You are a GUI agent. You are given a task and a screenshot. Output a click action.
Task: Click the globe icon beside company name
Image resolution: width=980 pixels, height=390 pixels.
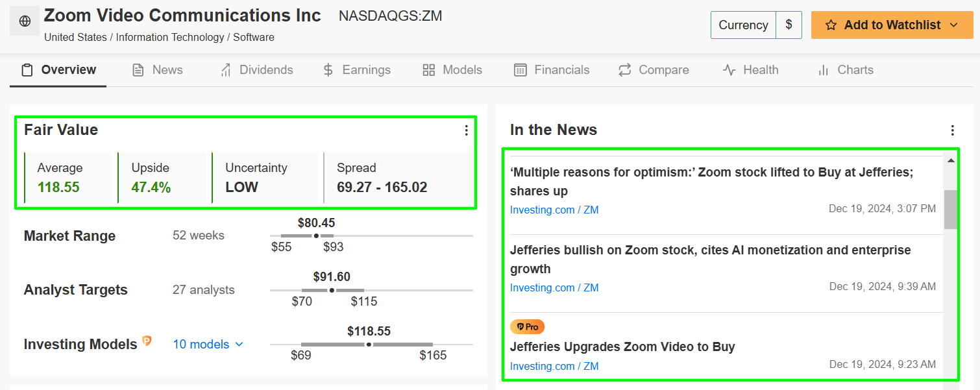pyautogui.click(x=25, y=21)
